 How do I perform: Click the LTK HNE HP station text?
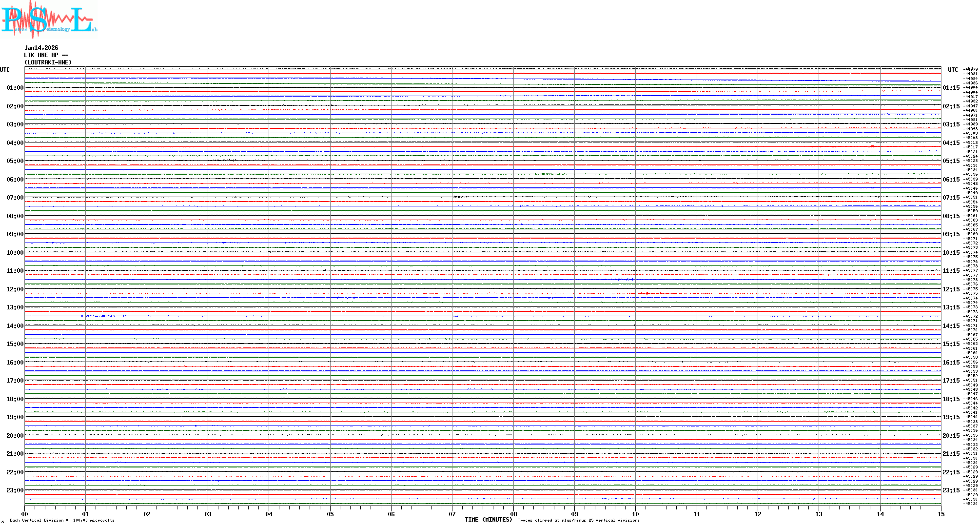point(46,55)
